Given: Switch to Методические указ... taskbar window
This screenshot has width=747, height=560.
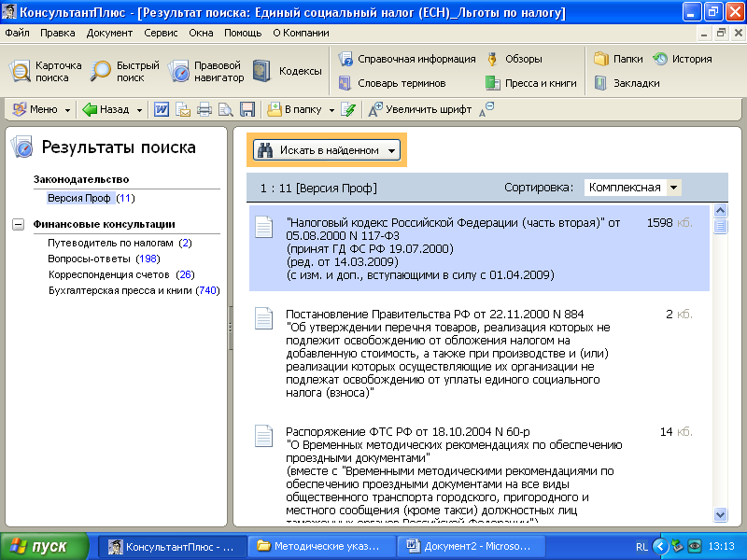Looking at the screenshot, I should [x=322, y=547].
